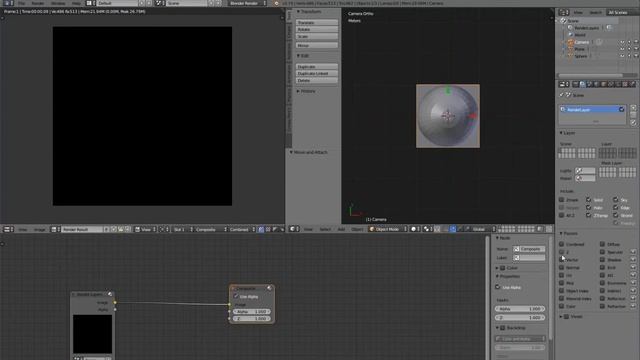Screen dimensions: 640x360
Task: Enable the Diffuse pass checkbox
Action: coord(602,244)
